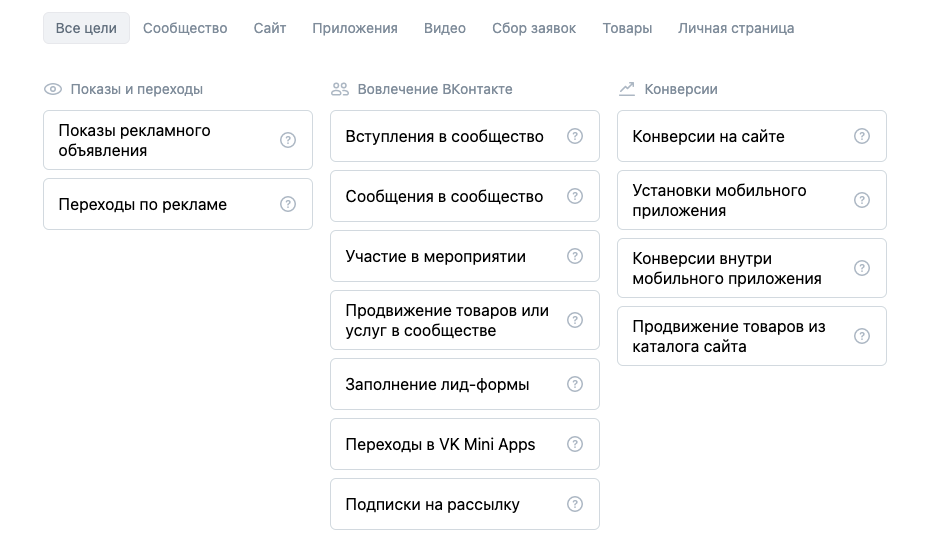
Task: Select the Приложения tab
Action: coord(355,28)
